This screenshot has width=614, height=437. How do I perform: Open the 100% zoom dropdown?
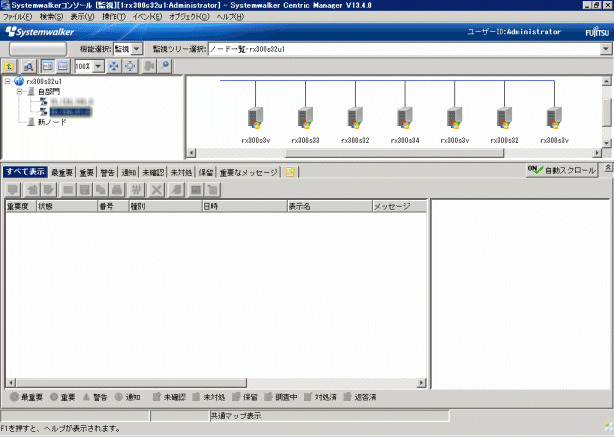coord(99,66)
